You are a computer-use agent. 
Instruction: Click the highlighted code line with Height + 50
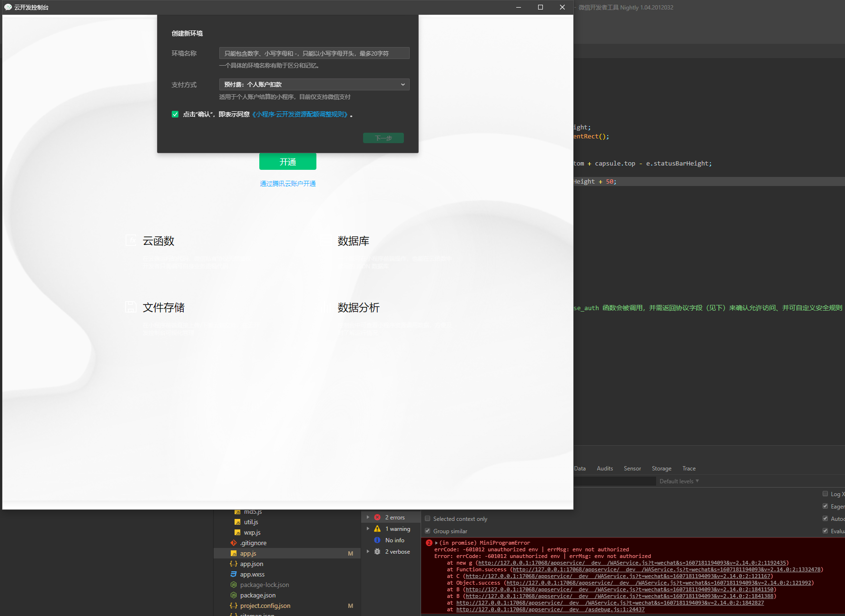[709, 182]
